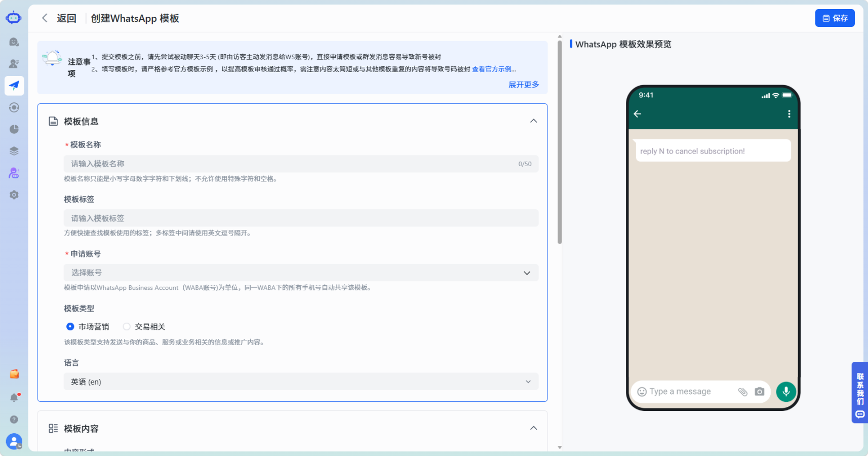This screenshot has width=868, height=456.
Task: Open the notifications bell icon
Action: (14, 398)
